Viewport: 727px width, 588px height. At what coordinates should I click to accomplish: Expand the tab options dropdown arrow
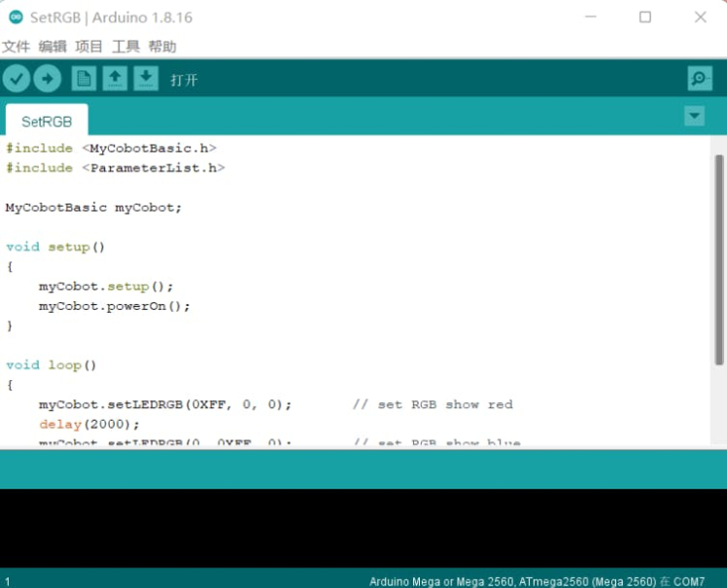695,116
